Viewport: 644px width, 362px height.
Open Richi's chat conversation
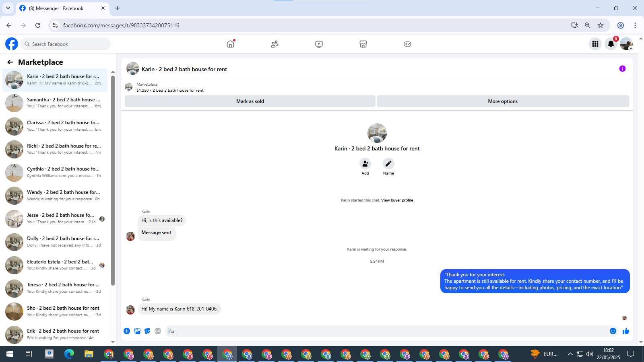point(55,149)
